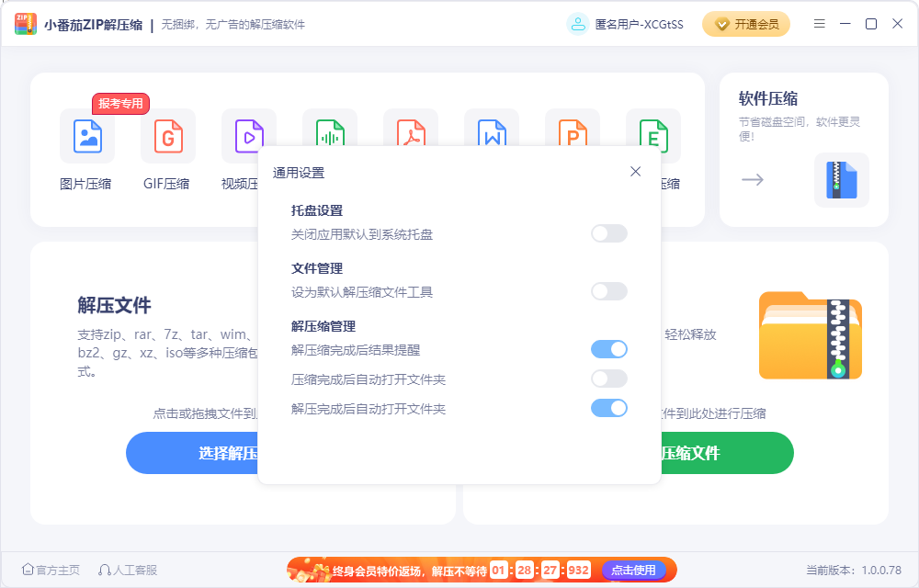The image size is (919, 588).
Task: Open the Word document compression icon
Action: (x=492, y=129)
